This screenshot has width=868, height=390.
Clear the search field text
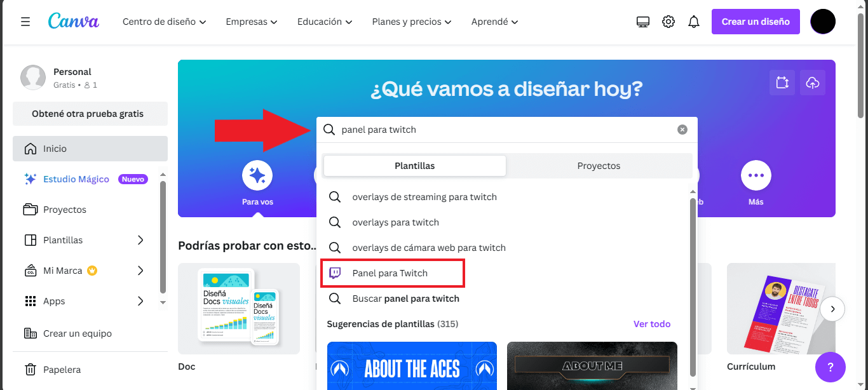pos(682,130)
